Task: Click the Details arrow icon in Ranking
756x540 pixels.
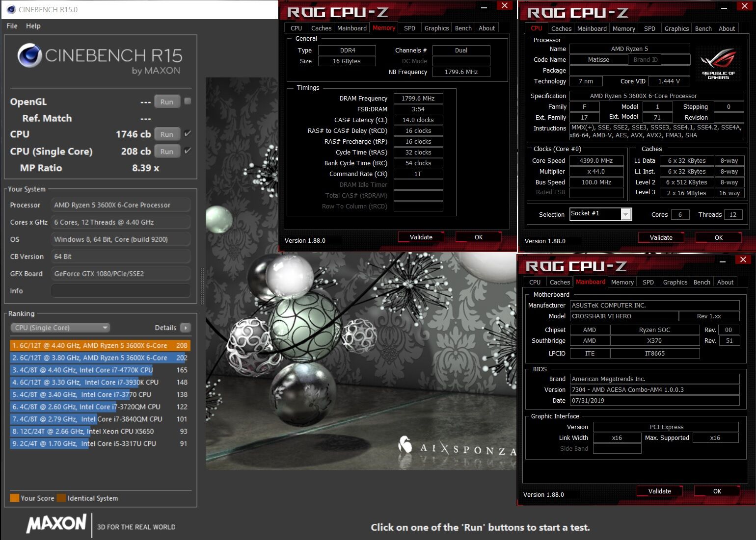Action: pos(186,328)
